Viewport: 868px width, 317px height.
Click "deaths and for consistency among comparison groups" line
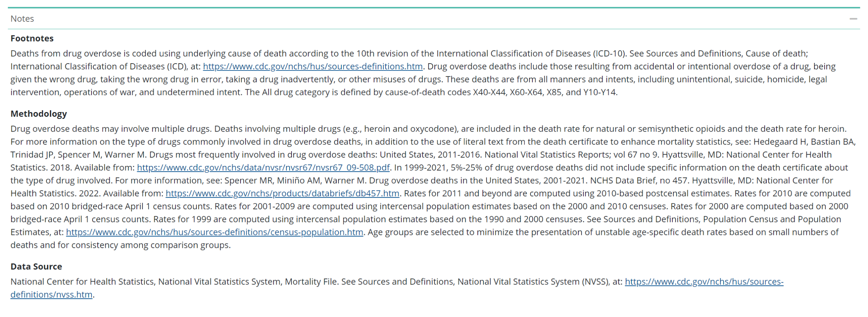(120, 245)
